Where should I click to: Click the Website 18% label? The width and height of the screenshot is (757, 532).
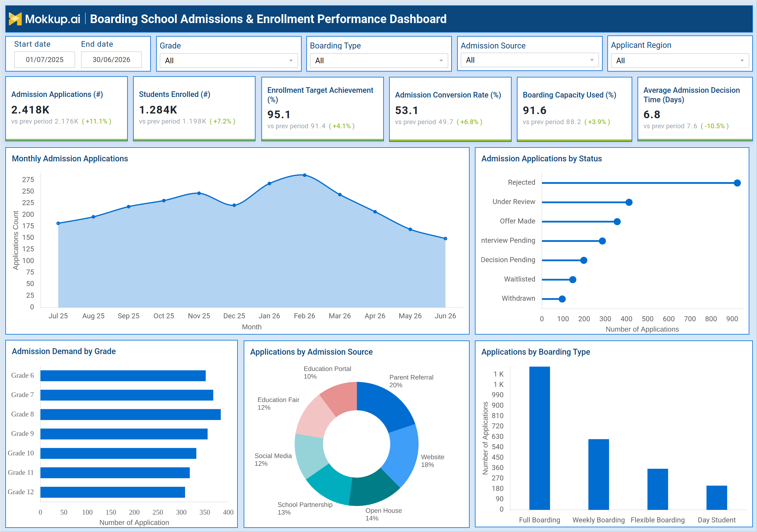[x=433, y=461]
